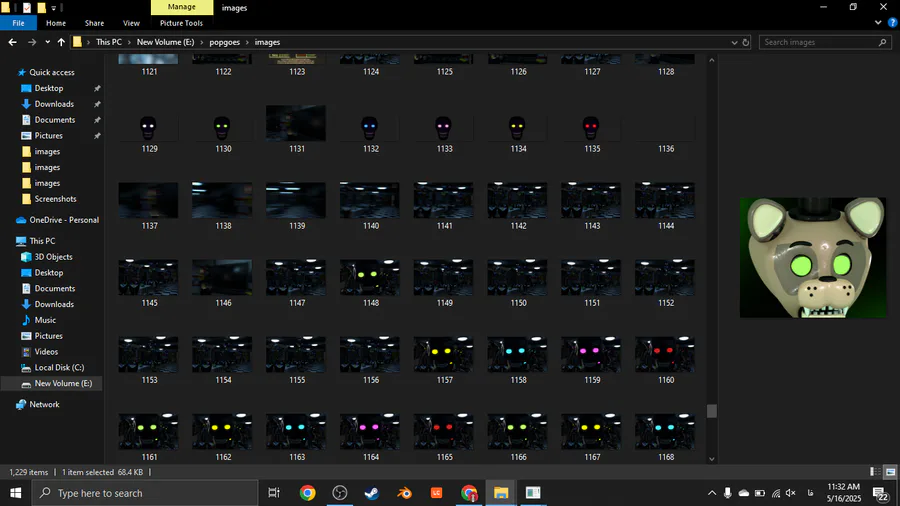Switch to the Share ribbon tab

[94, 23]
